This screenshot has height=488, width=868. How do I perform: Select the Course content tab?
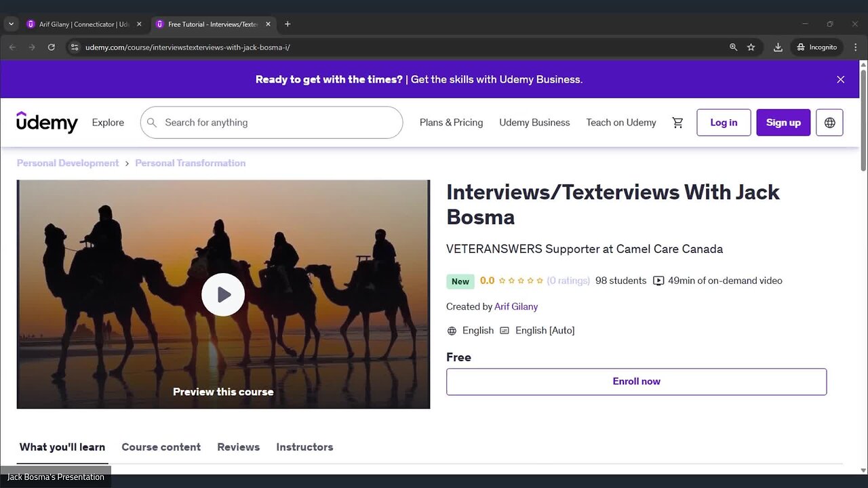point(161,447)
